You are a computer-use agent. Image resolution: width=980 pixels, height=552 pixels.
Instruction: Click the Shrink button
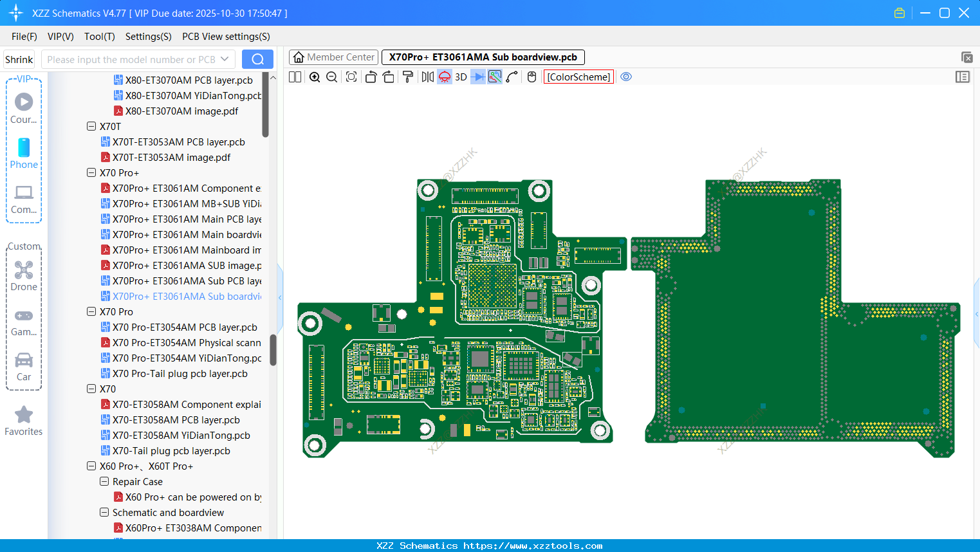[19, 59]
